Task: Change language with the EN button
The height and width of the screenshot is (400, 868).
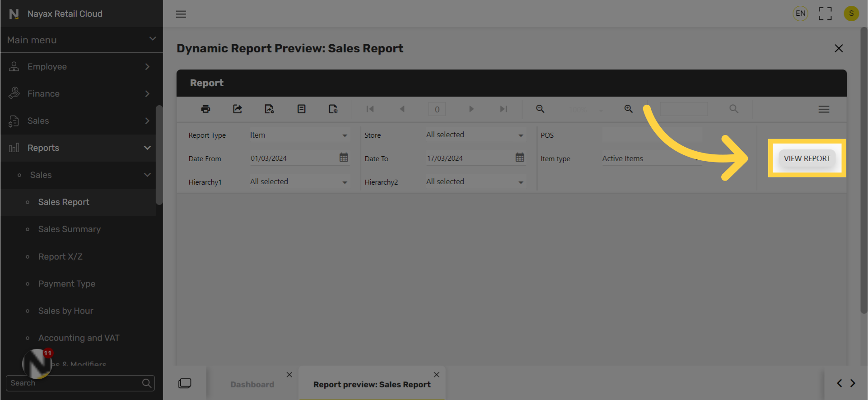Action: point(800,14)
